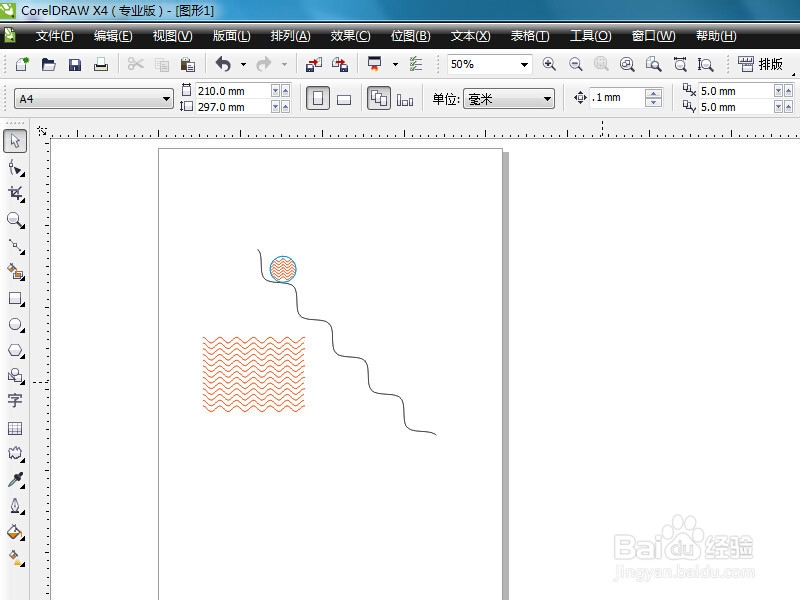Select the Outline pen tool

15,506
